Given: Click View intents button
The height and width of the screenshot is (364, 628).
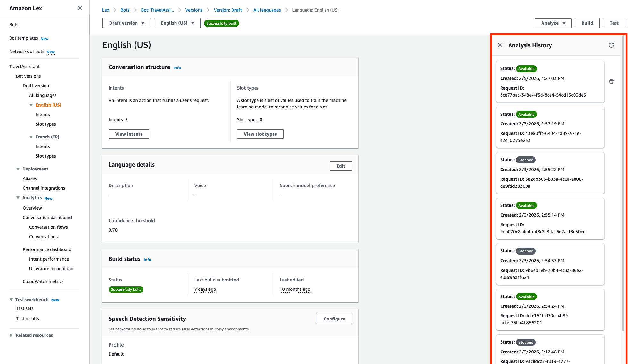Looking at the screenshot, I should tap(129, 134).
